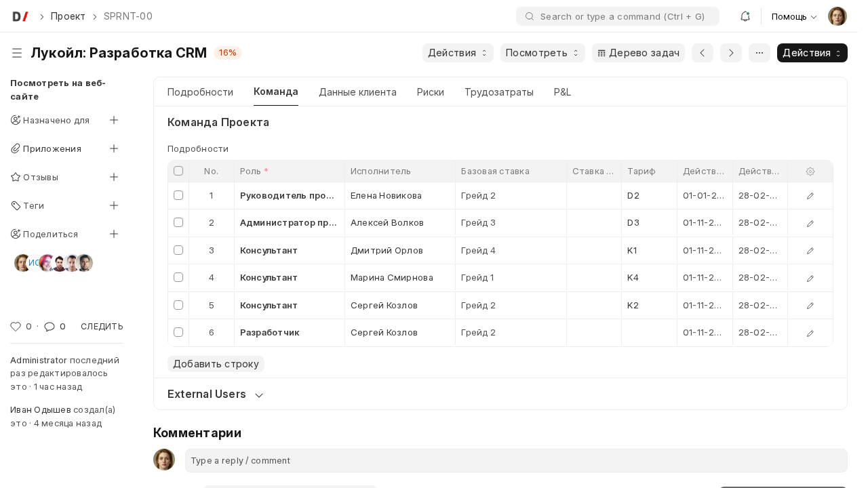The height and width of the screenshot is (488, 868).
Task: Share the document with the plus icon
Action: point(114,234)
